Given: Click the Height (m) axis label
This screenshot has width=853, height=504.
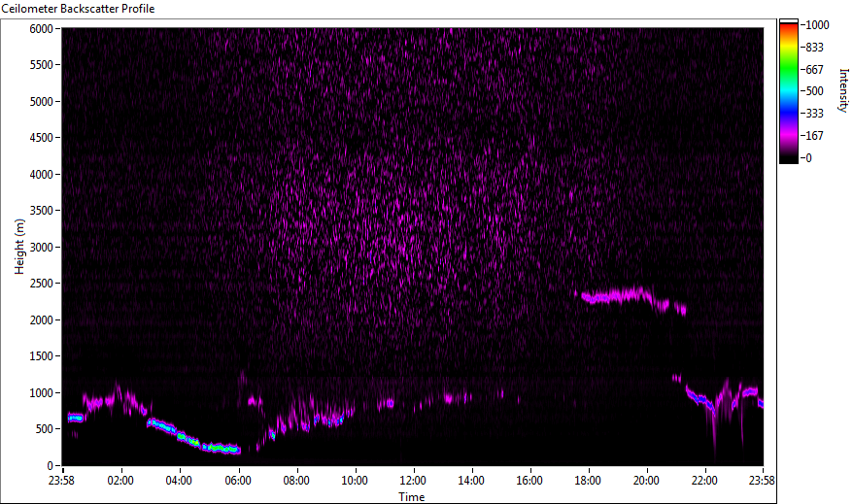Looking at the screenshot, I should (x=19, y=247).
